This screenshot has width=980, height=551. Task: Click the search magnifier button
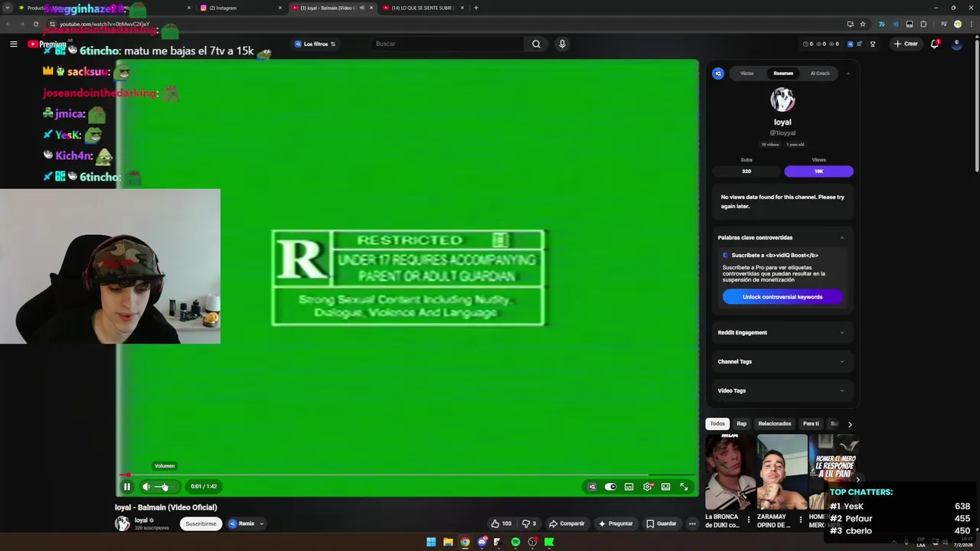[x=536, y=44]
